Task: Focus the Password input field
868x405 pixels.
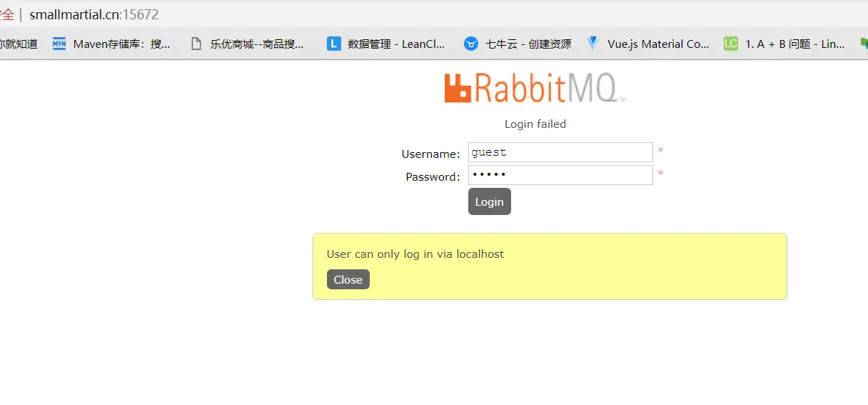Action: tap(560, 175)
